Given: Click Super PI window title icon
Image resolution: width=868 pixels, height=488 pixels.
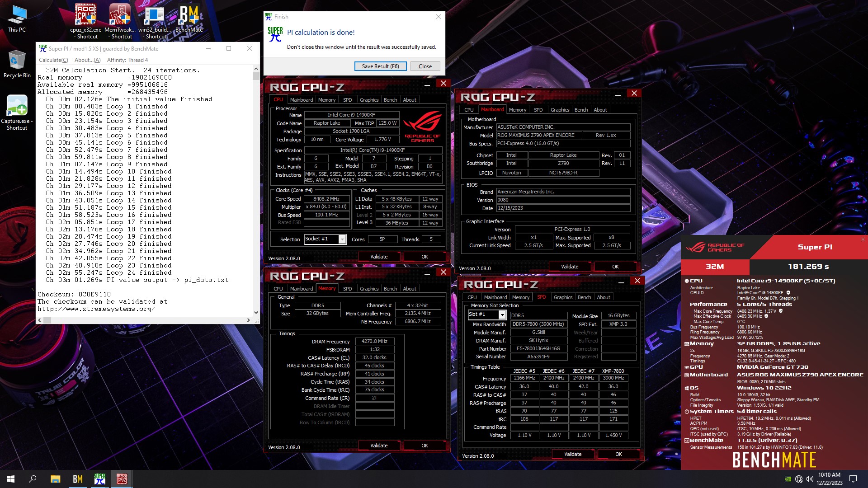Looking at the screenshot, I should (43, 48).
